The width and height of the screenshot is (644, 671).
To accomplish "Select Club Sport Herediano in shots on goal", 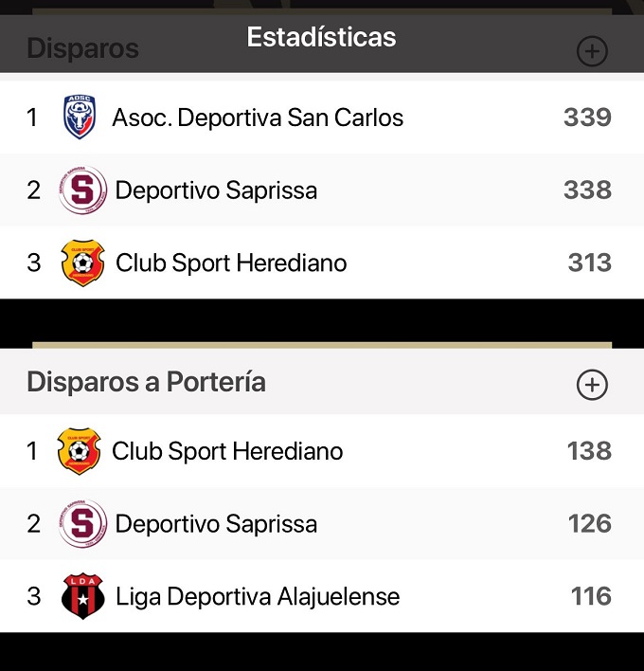I will click(x=227, y=451).
